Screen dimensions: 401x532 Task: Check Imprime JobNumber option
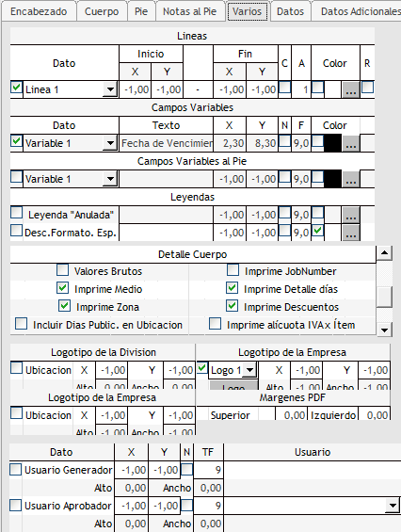click(x=233, y=270)
